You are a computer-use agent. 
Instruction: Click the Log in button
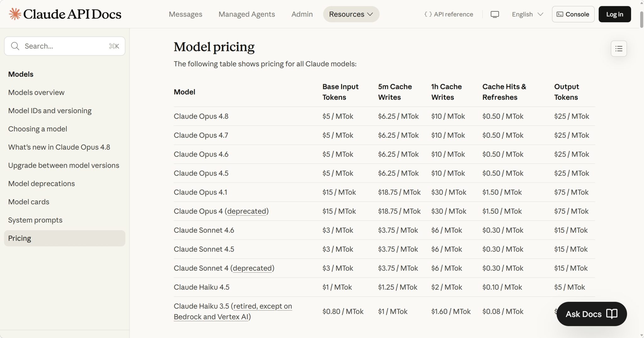[x=614, y=14]
